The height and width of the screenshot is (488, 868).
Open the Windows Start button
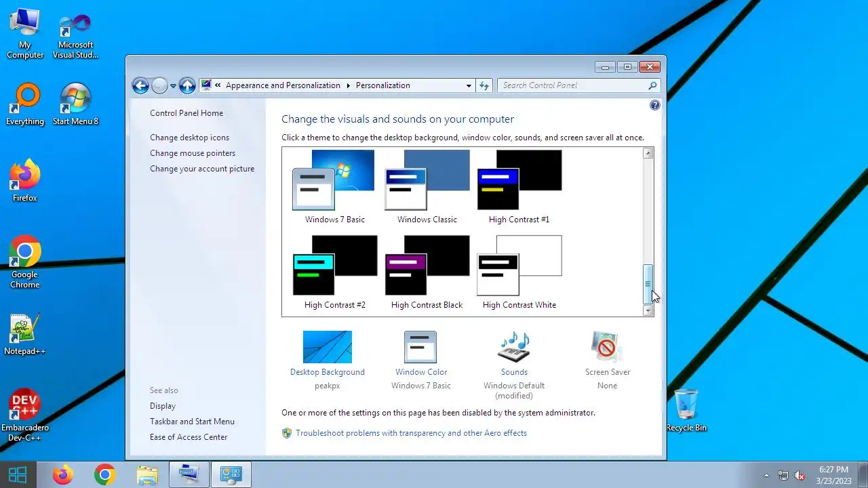[18, 474]
